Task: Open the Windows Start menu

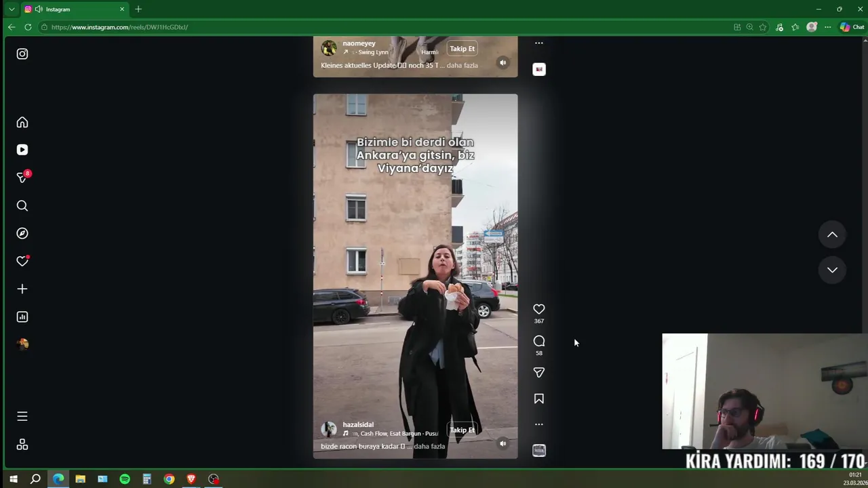Action: click(13, 479)
